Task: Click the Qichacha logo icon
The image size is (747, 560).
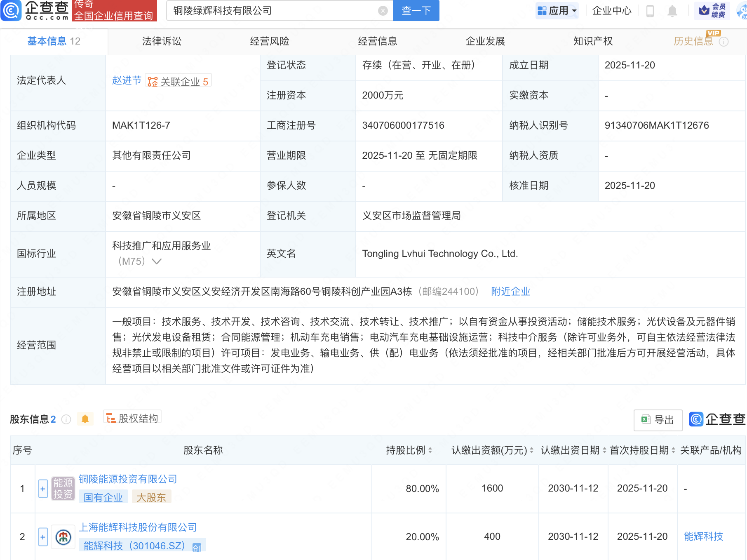Action: tap(11, 10)
